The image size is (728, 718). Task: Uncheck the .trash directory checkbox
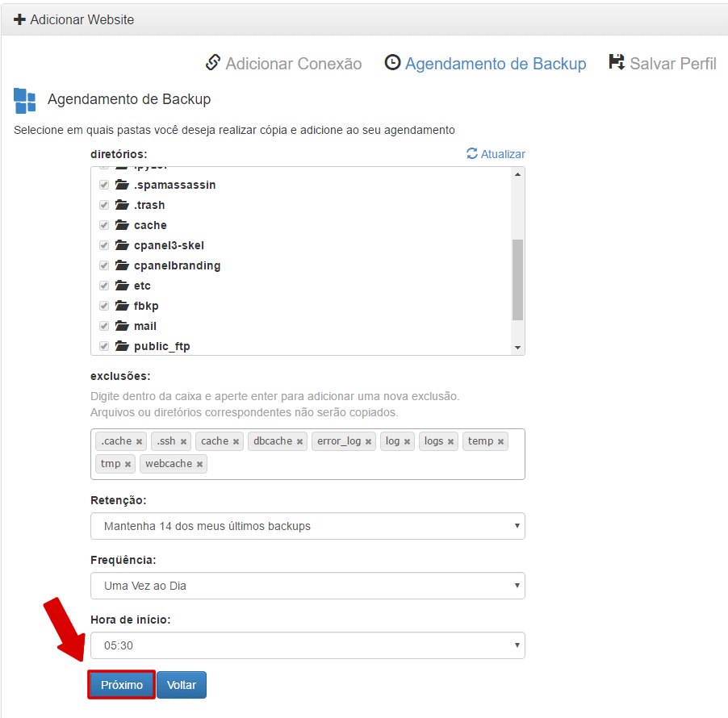[x=104, y=205]
